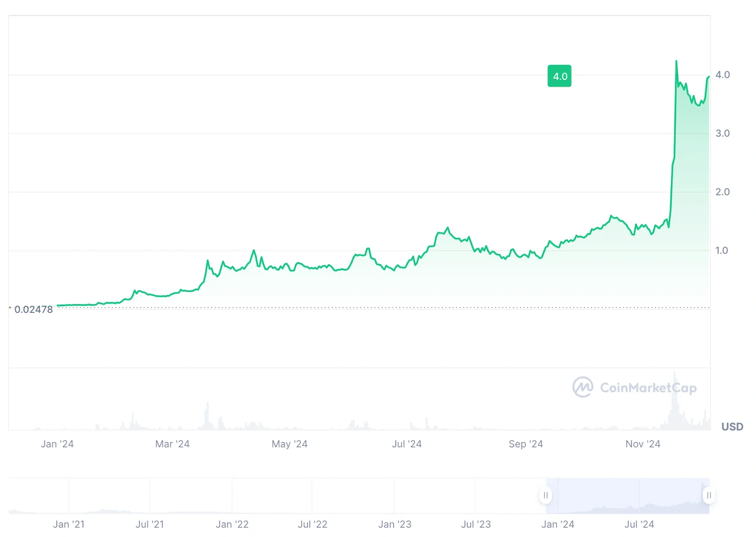Select the Jan '24 main chart axis label
756x537 pixels.
tap(57, 444)
